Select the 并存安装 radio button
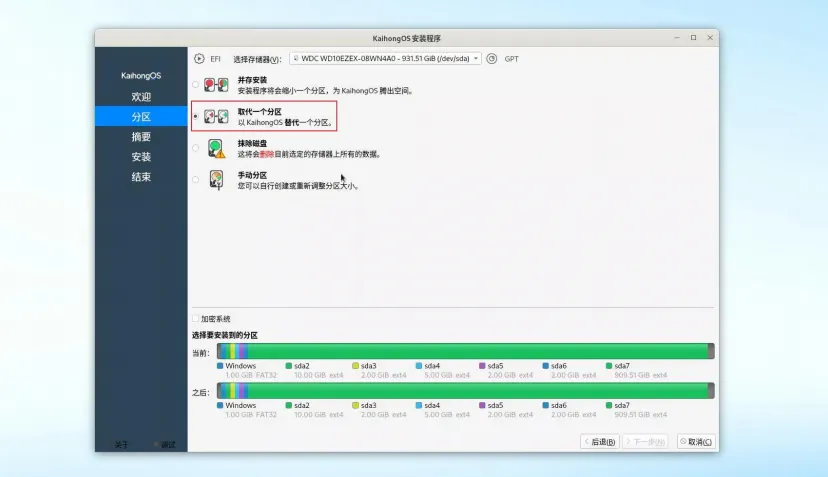The height and width of the screenshot is (477, 828). 196,85
